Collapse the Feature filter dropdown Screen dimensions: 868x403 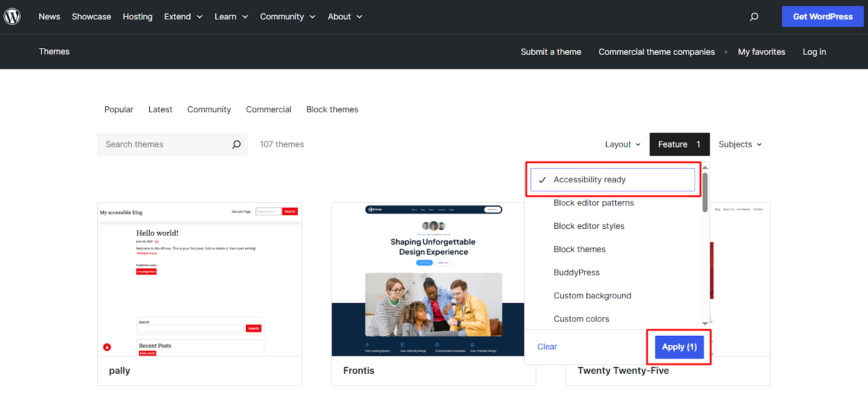click(679, 144)
